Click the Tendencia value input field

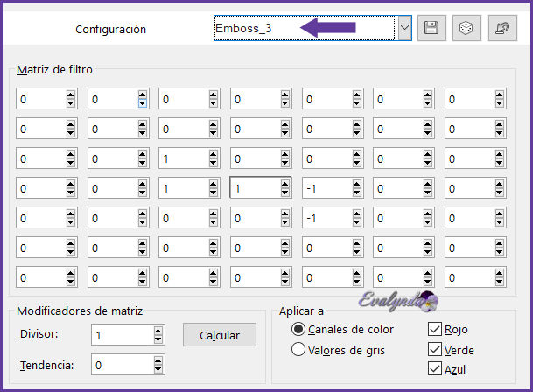pos(120,364)
